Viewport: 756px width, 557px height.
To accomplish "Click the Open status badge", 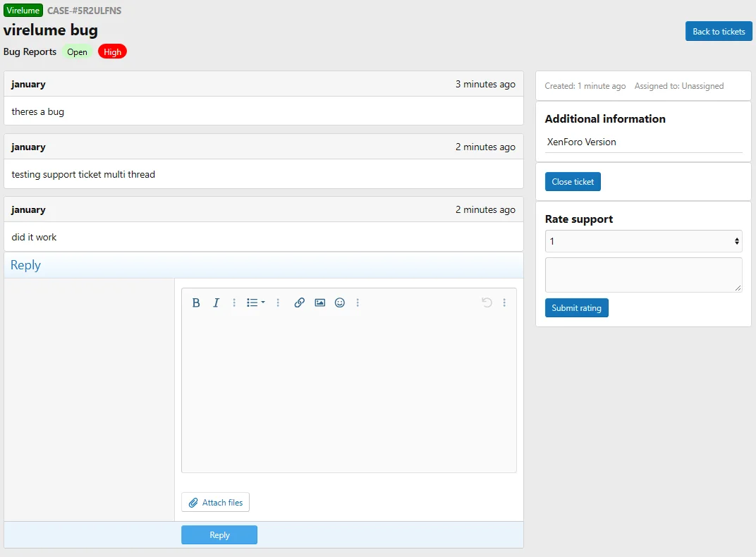I will pos(77,52).
